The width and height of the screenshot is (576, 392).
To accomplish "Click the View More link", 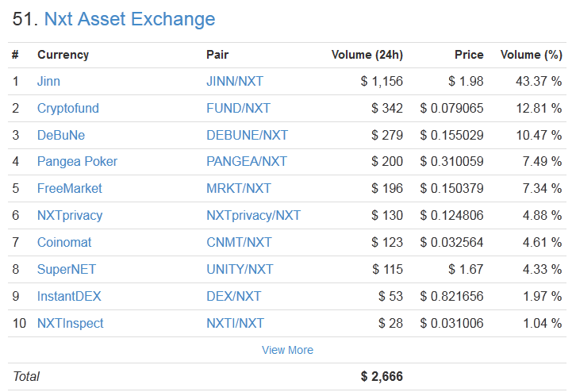I will pos(288,350).
